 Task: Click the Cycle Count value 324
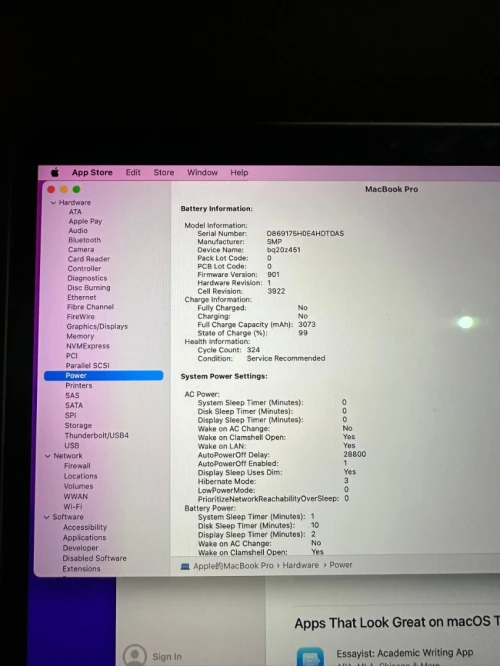tap(253, 350)
